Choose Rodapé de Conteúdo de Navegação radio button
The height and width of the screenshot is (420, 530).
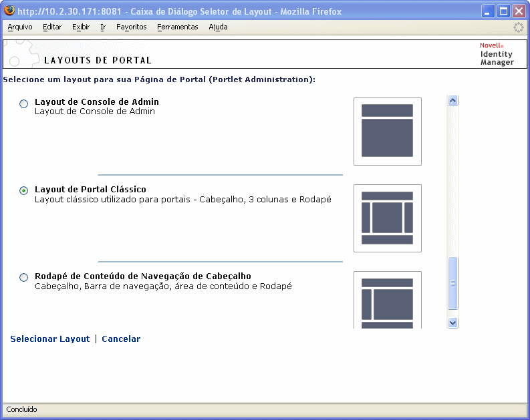(x=23, y=278)
